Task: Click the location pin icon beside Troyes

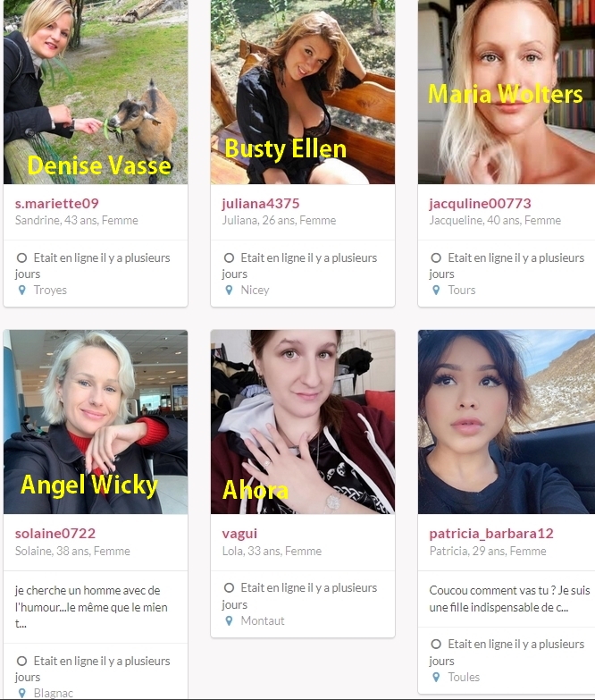Action: coord(21,291)
